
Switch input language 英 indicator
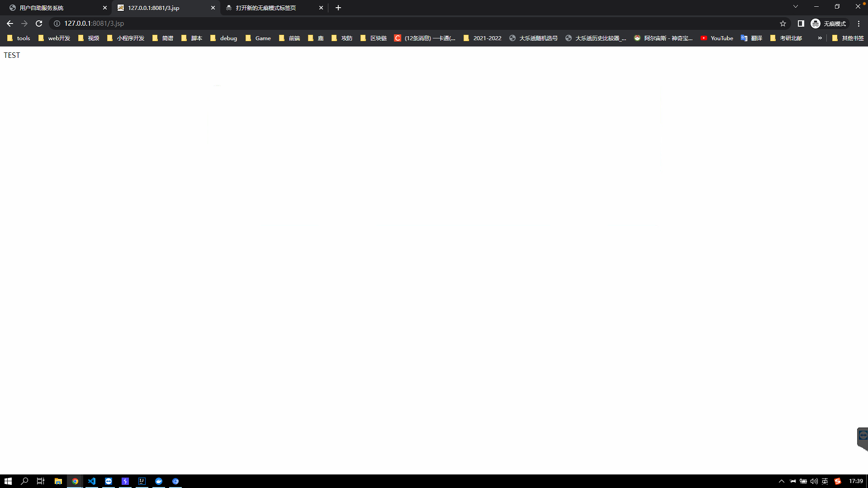[x=825, y=481]
